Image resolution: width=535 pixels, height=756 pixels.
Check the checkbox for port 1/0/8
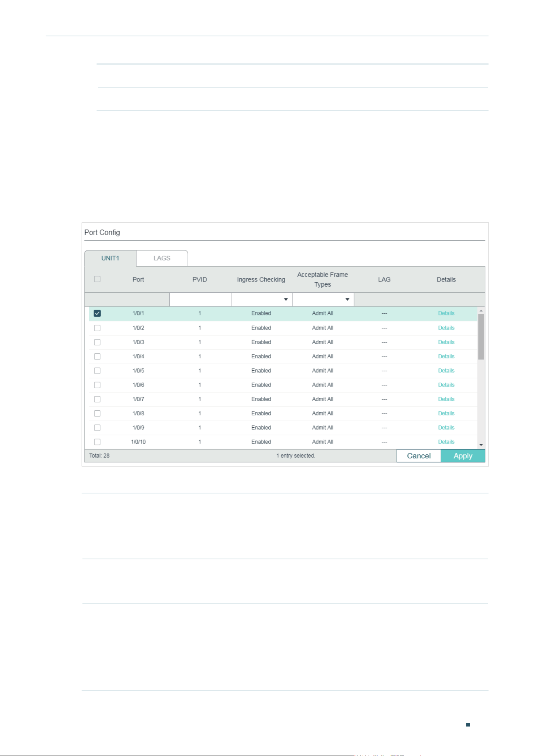point(97,414)
